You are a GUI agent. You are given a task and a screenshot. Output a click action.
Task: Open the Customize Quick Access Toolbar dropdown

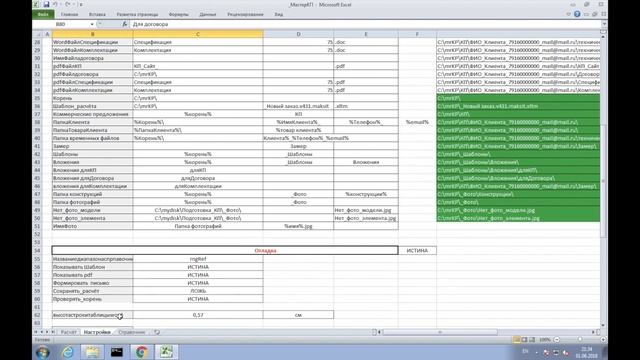click(81, 4)
